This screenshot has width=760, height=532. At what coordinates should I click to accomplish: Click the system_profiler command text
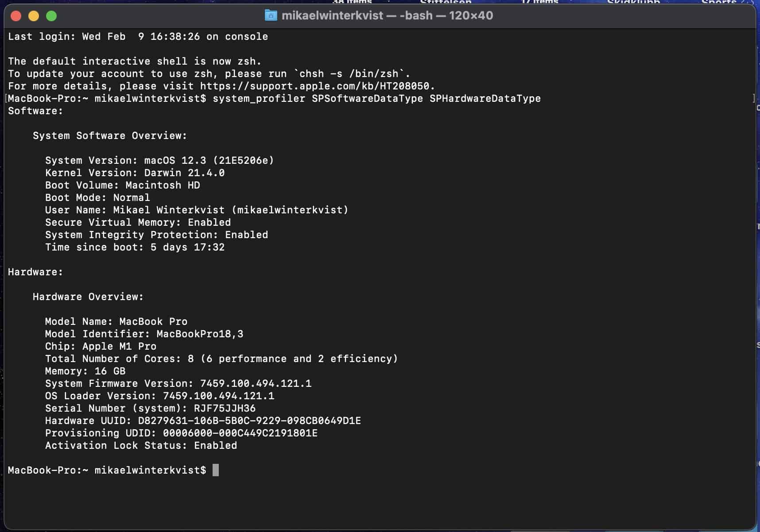click(x=376, y=99)
